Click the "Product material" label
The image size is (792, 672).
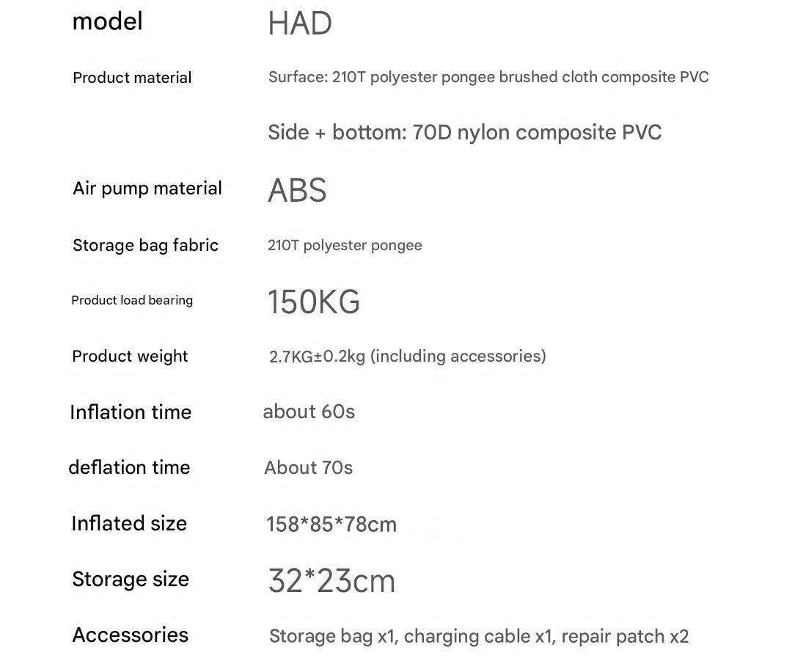click(x=132, y=78)
